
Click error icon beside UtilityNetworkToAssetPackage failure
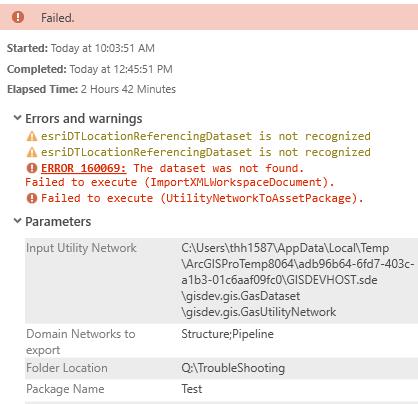(x=32, y=198)
